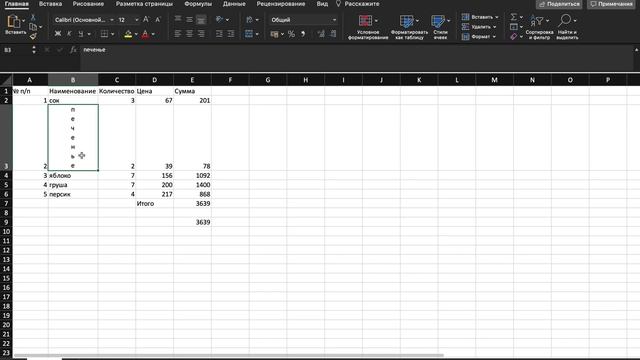Click the currency format icon
The height and width of the screenshot is (360, 640).
click(x=274, y=34)
